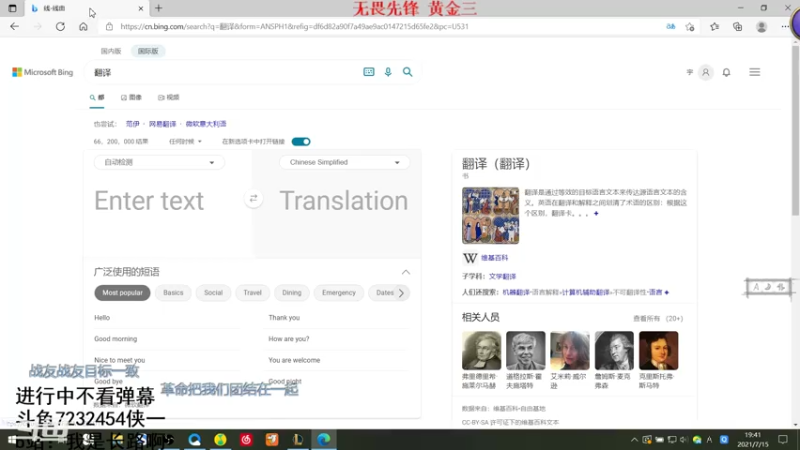This screenshot has height=450, width=800.
Task: Add this page to favorites star
Action: (x=690, y=27)
